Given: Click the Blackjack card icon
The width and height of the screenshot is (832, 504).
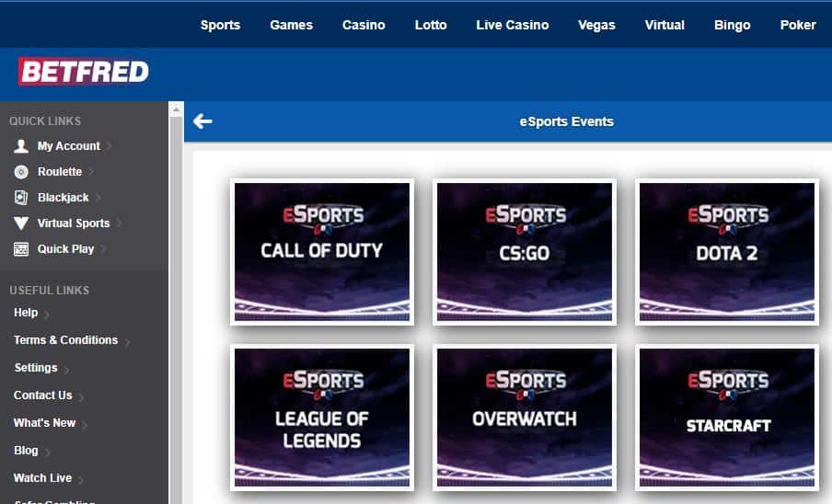Looking at the screenshot, I should tap(21, 197).
